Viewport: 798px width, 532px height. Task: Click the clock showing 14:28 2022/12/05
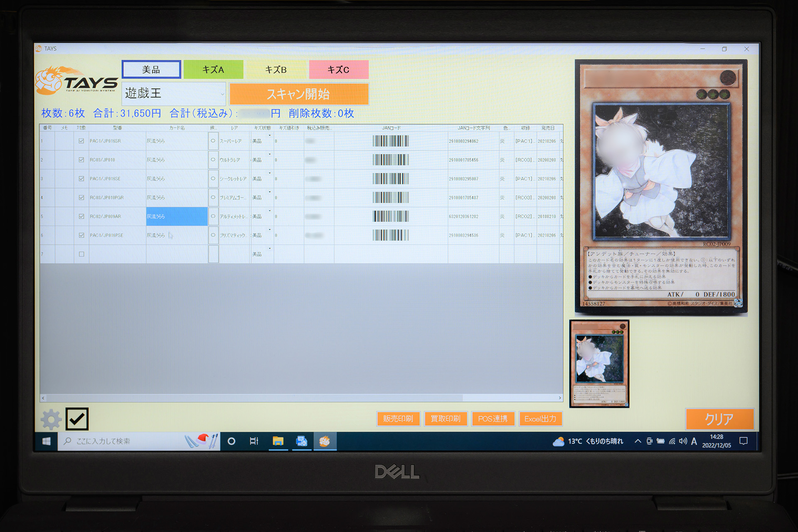716,441
